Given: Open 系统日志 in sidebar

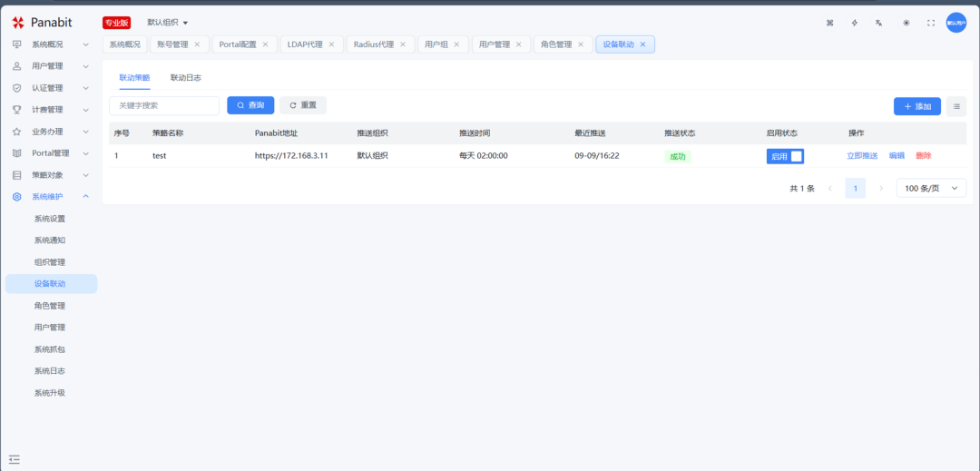Looking at the screenshot, I should (x=50, y=371).
